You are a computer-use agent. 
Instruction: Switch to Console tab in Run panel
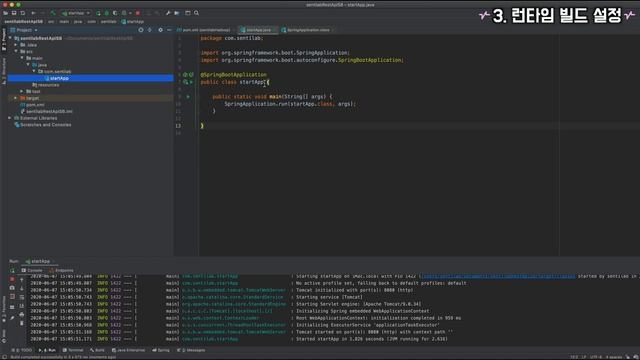pos(32,270)
